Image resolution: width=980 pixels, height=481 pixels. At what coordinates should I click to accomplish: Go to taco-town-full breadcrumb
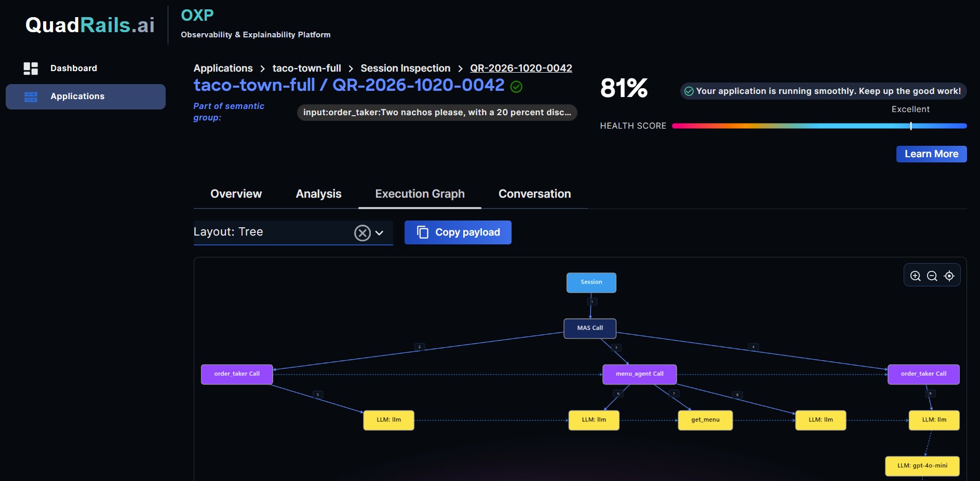click(307, 68)
